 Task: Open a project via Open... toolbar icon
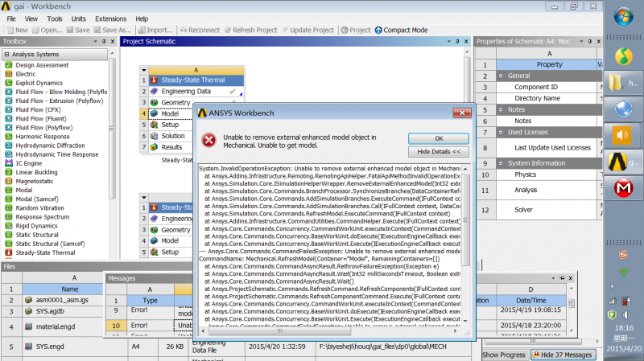[x=47, y=30]
